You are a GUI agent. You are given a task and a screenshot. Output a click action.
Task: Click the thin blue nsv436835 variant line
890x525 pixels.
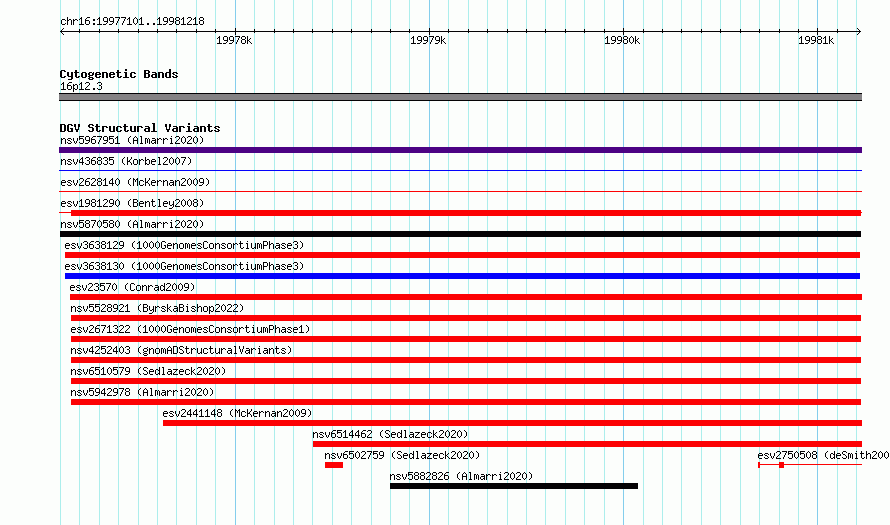pos(460,170)
